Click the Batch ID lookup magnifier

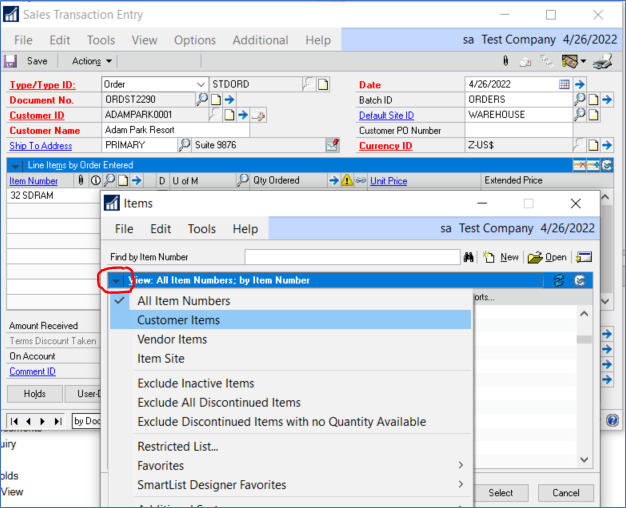pos(579,100)
